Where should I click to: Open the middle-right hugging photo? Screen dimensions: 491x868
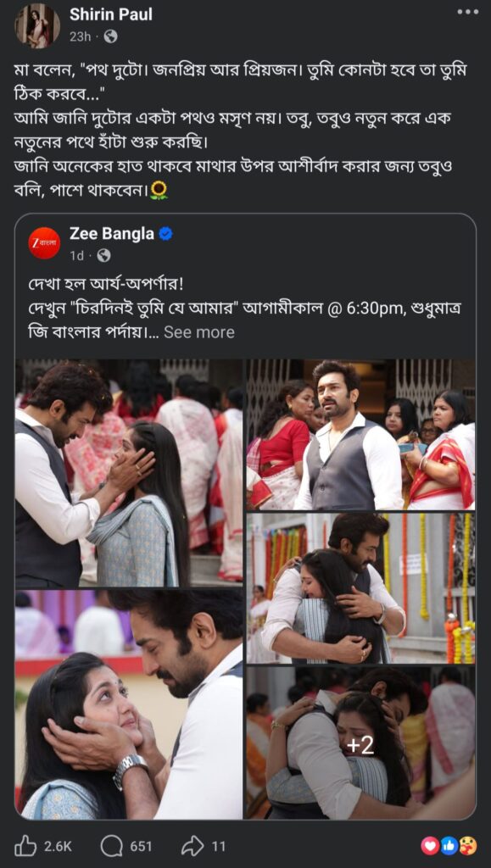360,588
